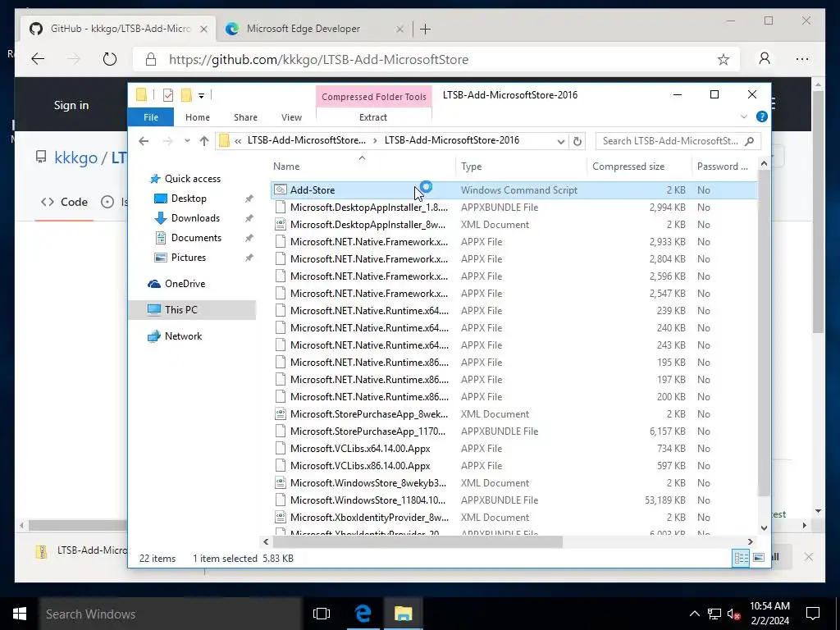Click the network tray icon

[714, 614]
